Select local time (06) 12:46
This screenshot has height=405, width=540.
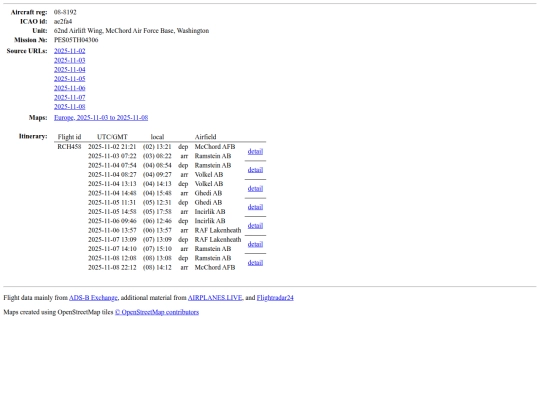[x=157, y=221]
